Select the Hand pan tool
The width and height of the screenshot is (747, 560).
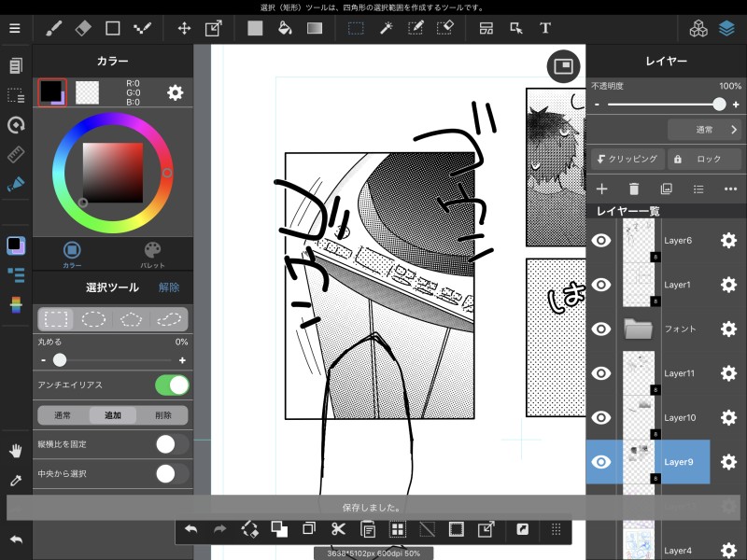(16, 451)
